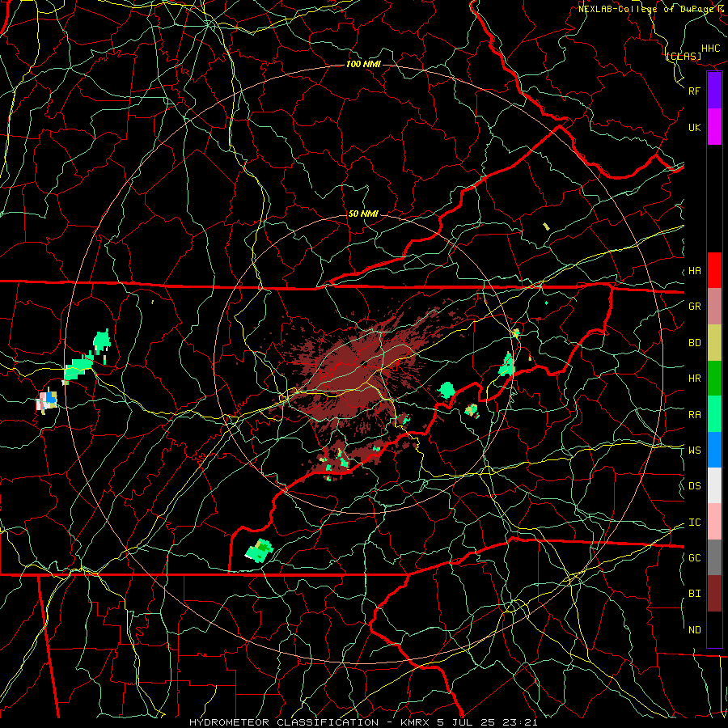Click the WS blue legend swatch
728x728 pixels.
coord(714,450)
